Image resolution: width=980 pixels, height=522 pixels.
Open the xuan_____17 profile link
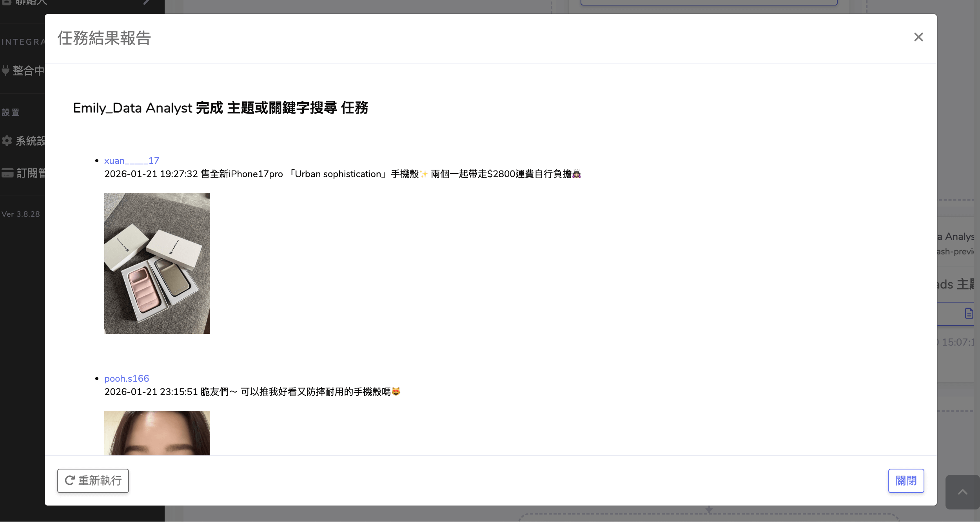click(x=131, y=161)
